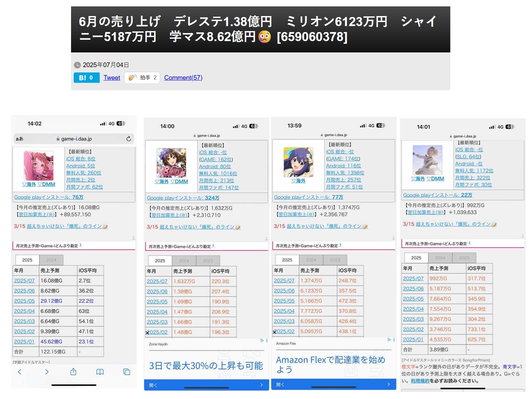This screenshot has width=532, height=399.
Task: Open the Android: 5位 link
Action: pyautogui.click(x=80, y=166)
